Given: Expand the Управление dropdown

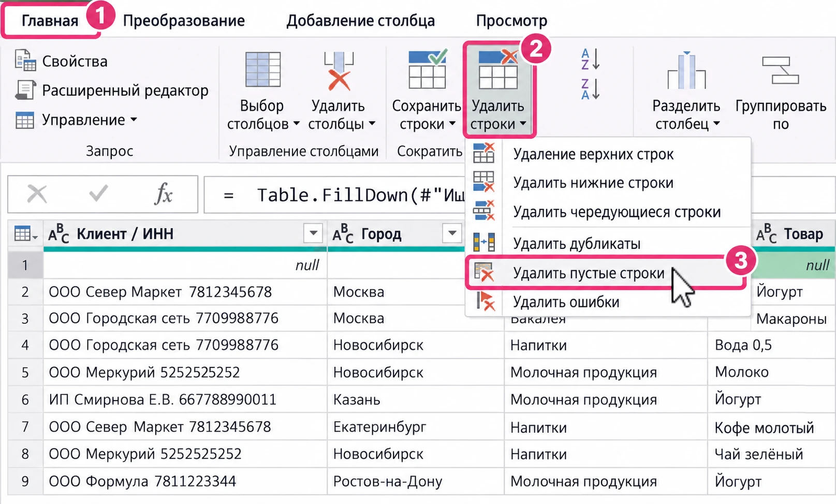Looking at the screenshot, I should (76, 120).
